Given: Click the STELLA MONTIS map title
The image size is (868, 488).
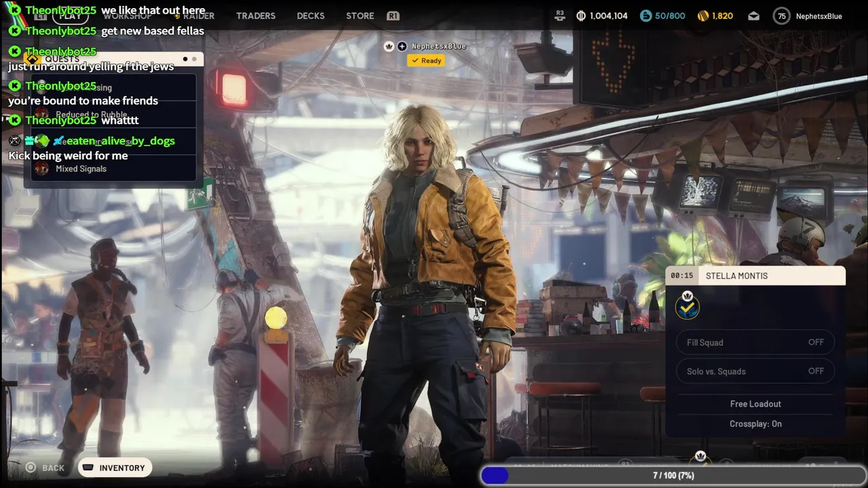Looking at the screenshot, I should tap(736, 276).
